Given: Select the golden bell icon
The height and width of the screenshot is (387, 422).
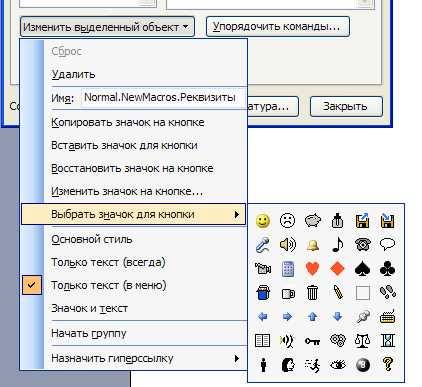Looking at the screenshot, I should point(313,245).
